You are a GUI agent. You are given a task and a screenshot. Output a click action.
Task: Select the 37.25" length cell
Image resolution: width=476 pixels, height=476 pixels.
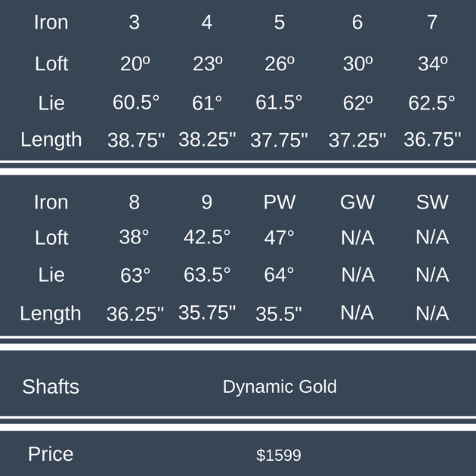tap(357, 140)
